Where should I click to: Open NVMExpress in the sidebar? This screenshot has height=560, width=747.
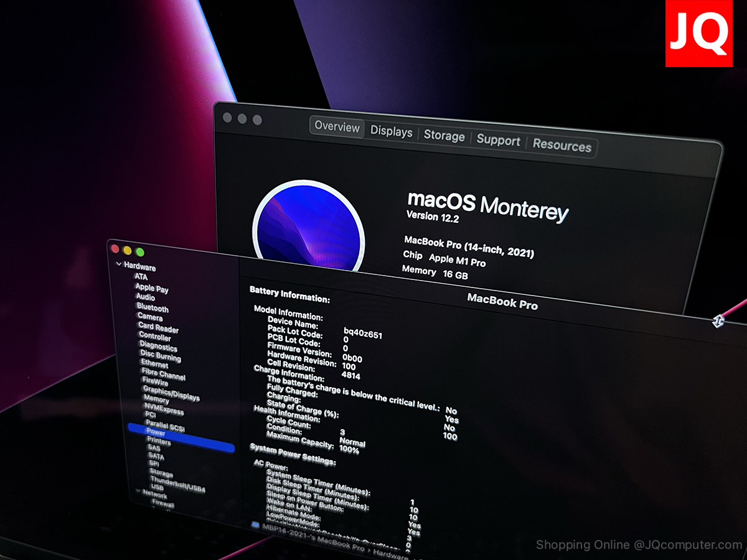(x=164, y=410)
